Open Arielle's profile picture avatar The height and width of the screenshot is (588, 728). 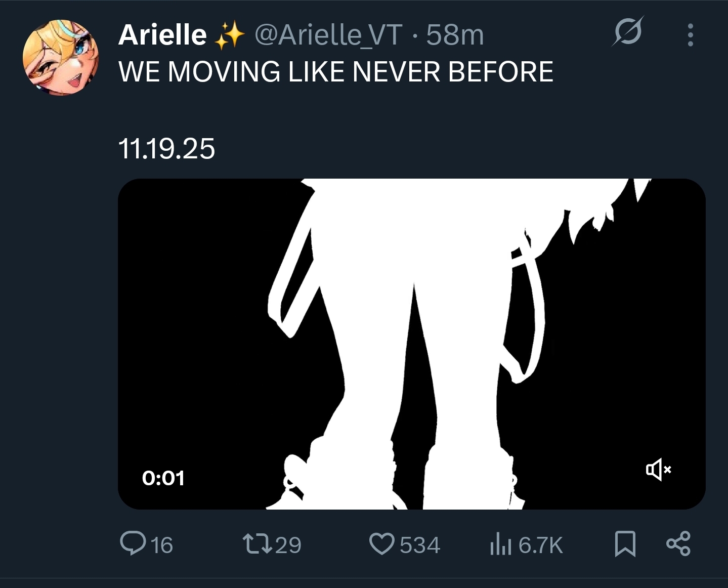[61, 58]
